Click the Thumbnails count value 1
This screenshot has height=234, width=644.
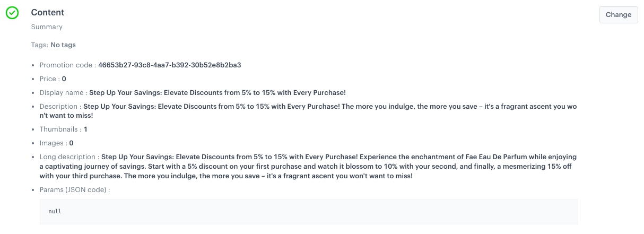[86, 129]
